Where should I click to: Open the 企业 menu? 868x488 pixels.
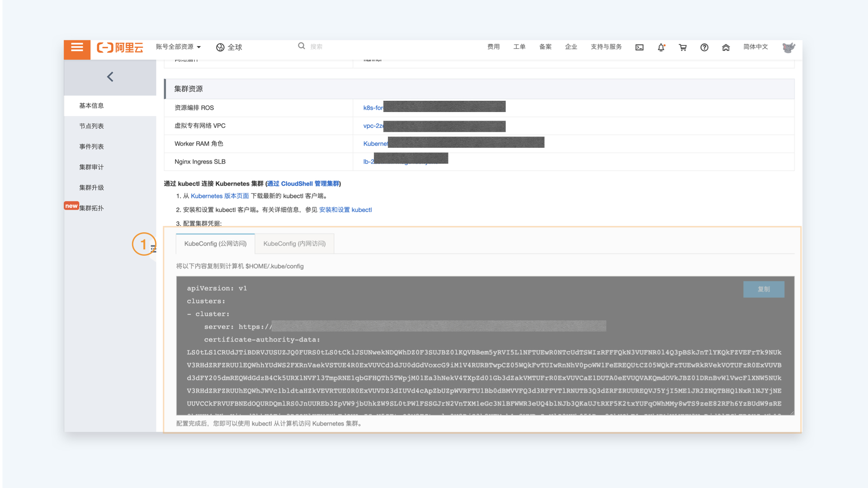pos(571,47)
